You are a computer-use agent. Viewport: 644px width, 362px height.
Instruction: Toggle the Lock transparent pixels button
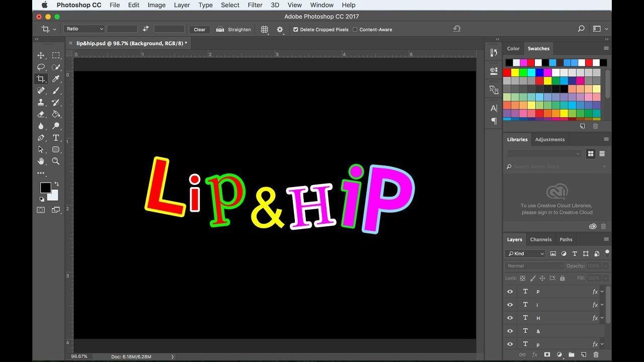[x=522, y=278]
